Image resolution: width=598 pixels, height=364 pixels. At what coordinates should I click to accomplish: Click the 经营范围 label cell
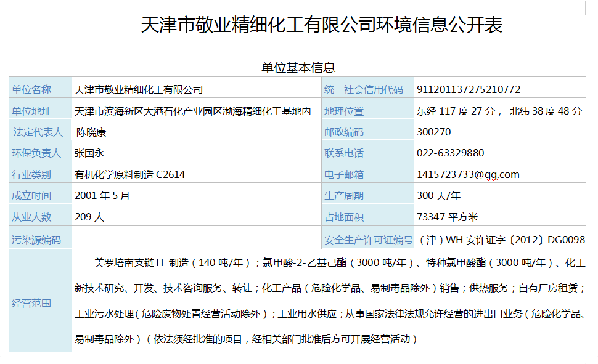(x=41, y=301)
